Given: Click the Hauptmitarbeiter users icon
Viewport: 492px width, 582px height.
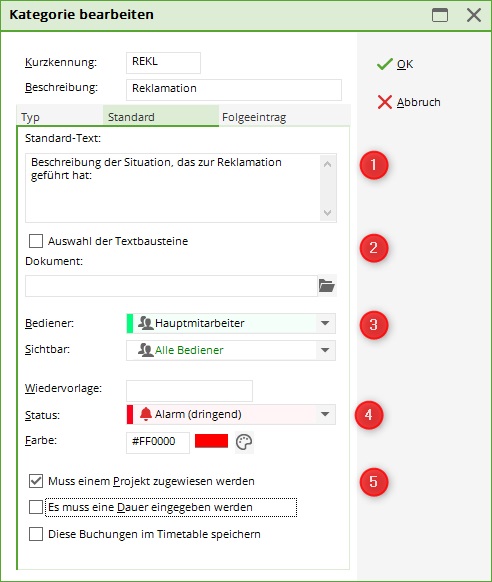Looking at the screenshot, I should [145, 323].
